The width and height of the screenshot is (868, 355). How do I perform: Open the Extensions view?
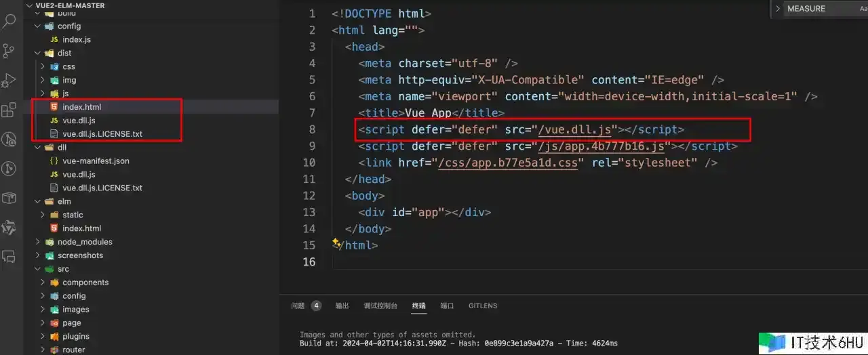(9, 110)
